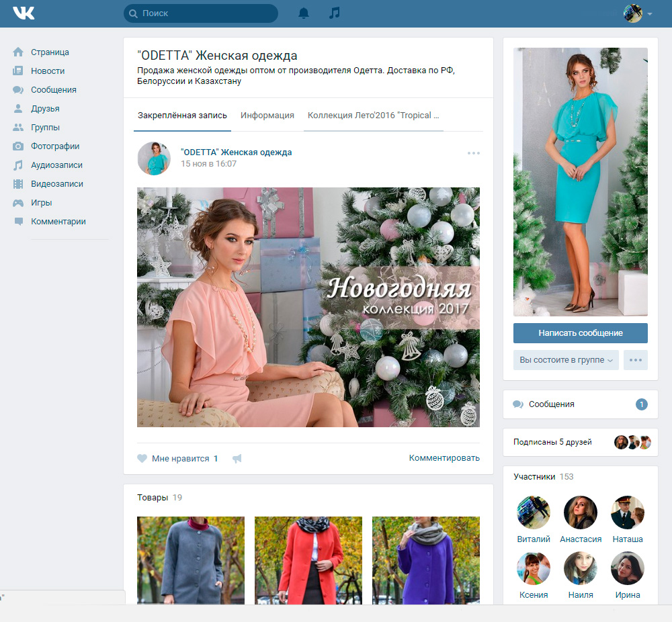Open Друзья in left menu
This screenshot has height=622, width=672.
click(45, 109)
